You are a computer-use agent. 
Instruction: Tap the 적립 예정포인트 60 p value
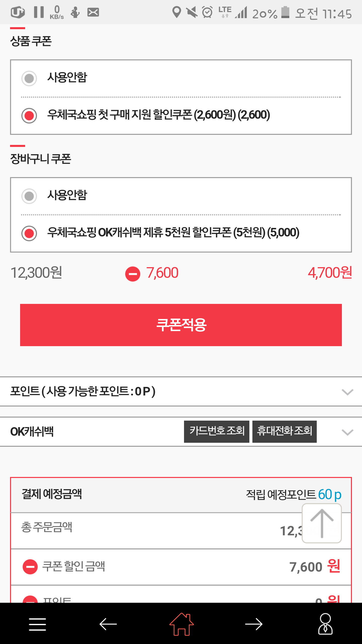[329, 494]
